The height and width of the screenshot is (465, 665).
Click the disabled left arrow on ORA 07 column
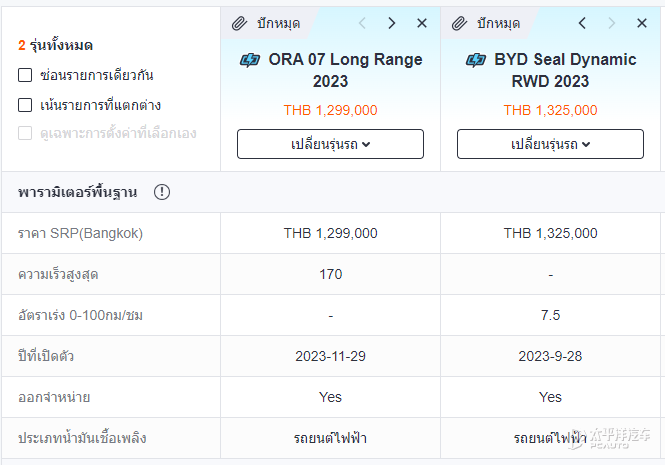click(362, 23)
